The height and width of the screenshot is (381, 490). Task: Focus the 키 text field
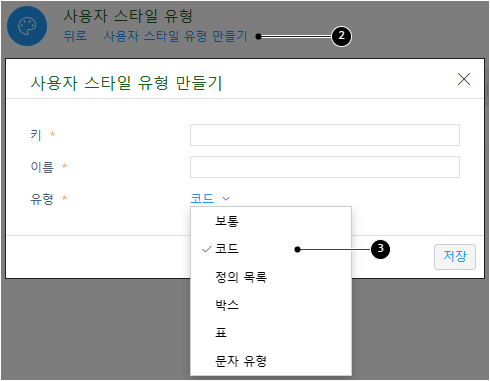point(325,135)
